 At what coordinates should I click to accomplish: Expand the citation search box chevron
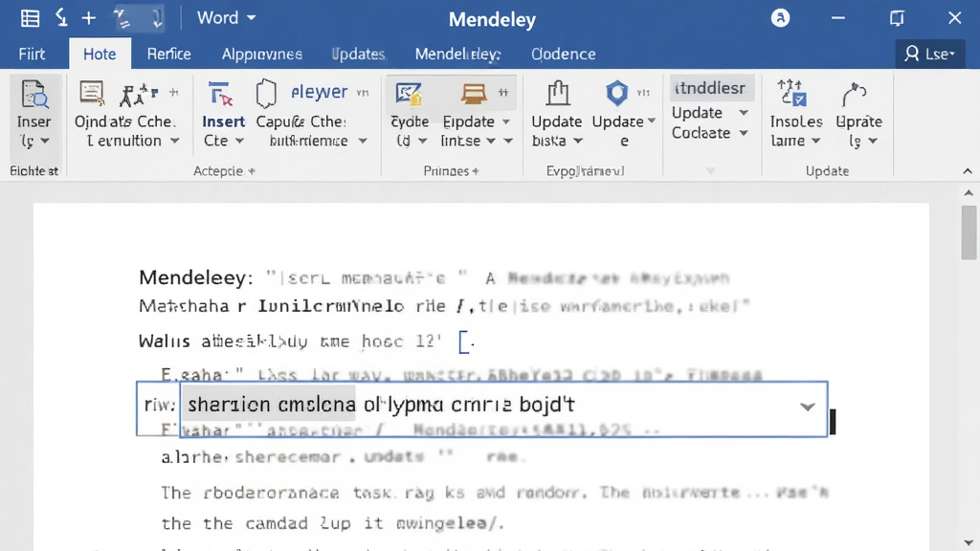808,408
